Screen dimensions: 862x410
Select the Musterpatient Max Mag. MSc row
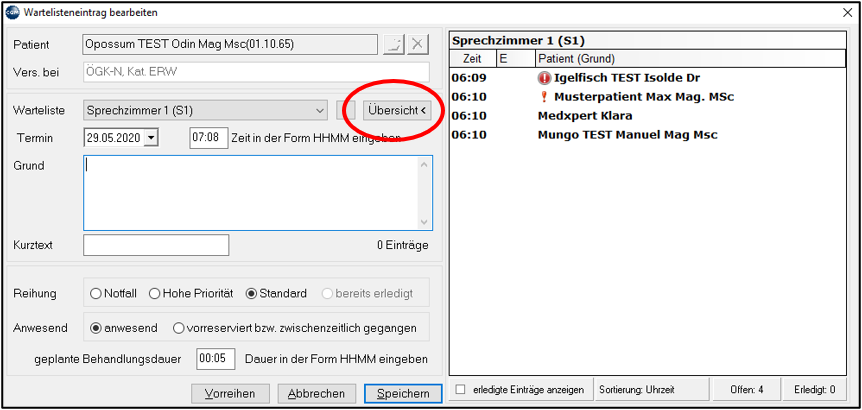pyautogui.click(x=648, y=97)
